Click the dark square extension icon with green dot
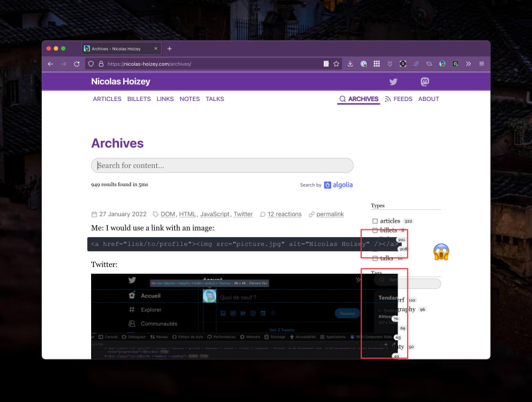The width and height of the screenshot is (532, 402). [456, 64]
